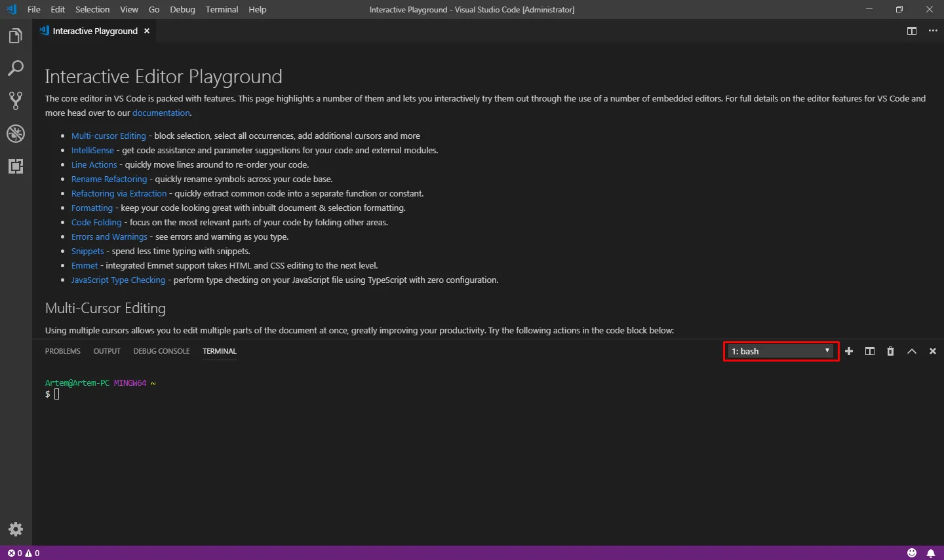
Task: Click the 'Multi-Cursor Editing' heading
Action: (106, 308)
